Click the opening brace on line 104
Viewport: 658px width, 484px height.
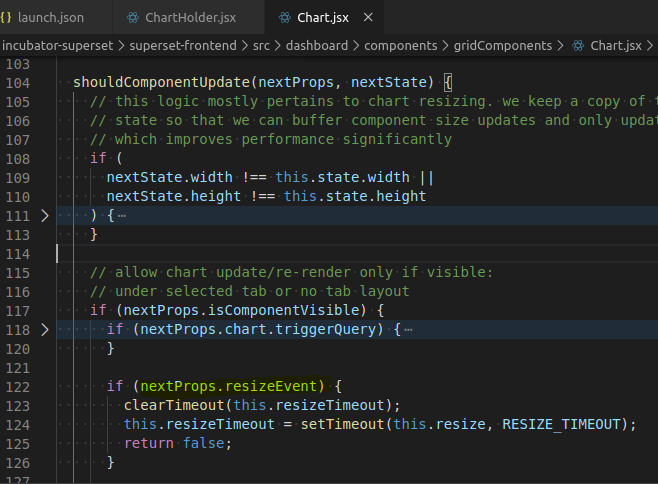pos(448,82)
